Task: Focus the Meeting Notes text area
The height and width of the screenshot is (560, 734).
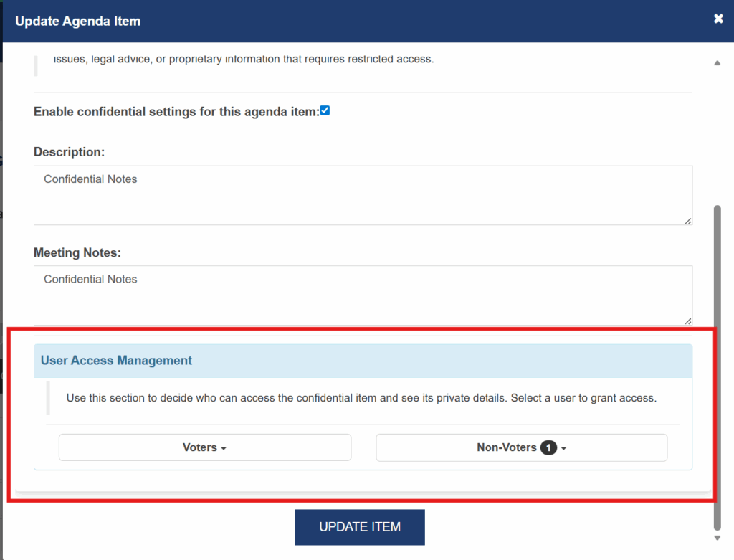Action: (x=363, y=295)
